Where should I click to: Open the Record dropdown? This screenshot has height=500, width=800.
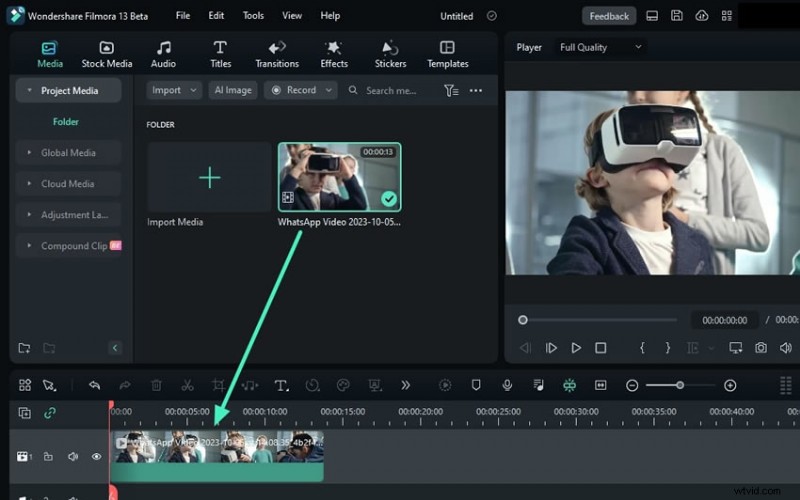301,90
